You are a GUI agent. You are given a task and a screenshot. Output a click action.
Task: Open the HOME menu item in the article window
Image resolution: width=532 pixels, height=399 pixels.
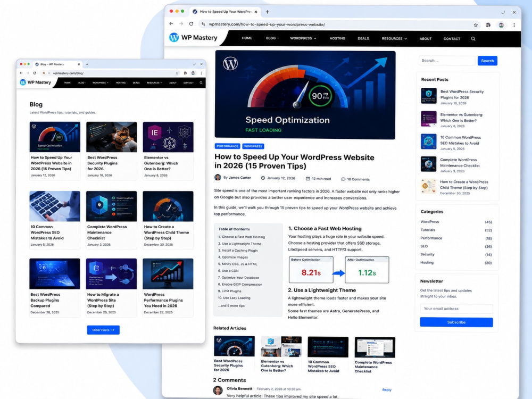247,38
